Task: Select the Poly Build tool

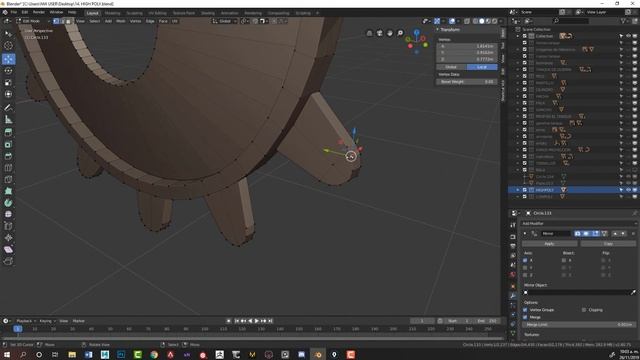Action: [8, 191]
